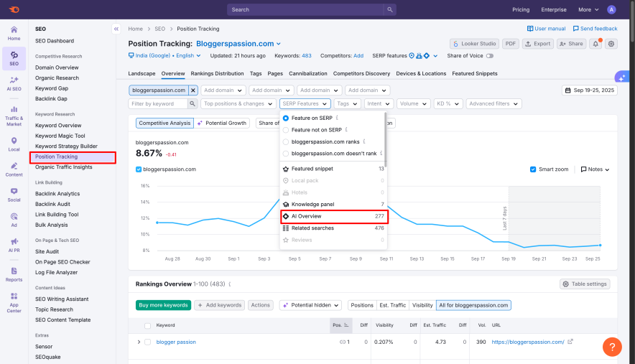
Task: Click the keyword filter search icon
Action: (x=193, y=103)
